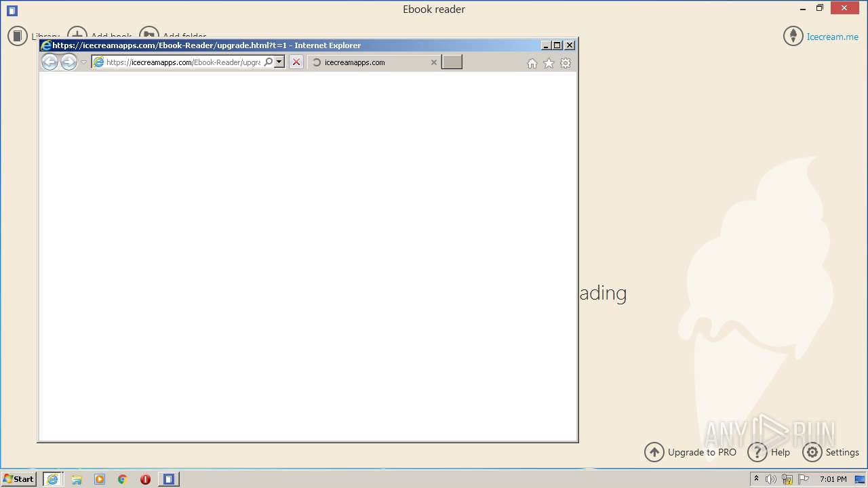
Task: Open Favorites star in Internet Explorer
Action: point(549,63)
